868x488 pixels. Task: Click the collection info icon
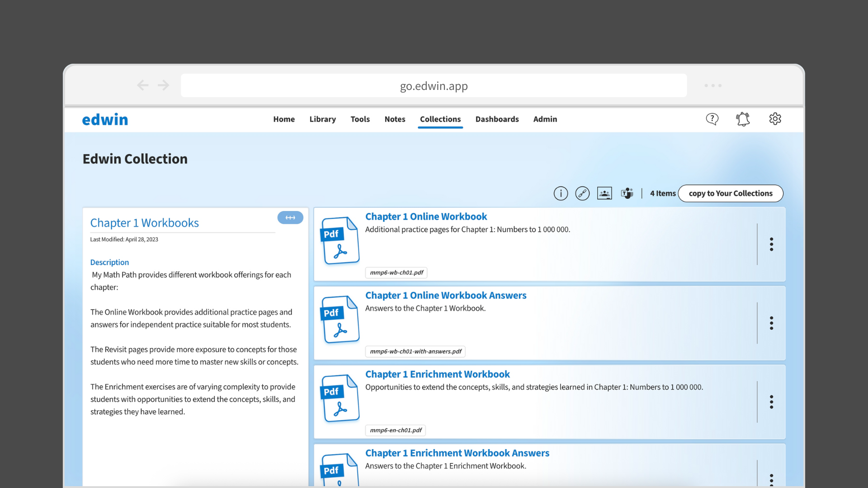(561, 193)
